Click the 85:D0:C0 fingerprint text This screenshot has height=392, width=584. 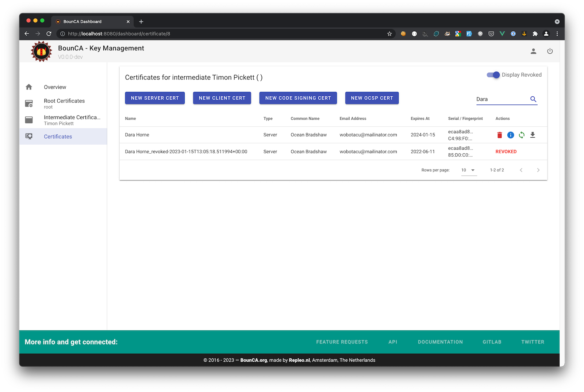pyautogui.click(x=460, y=155)
